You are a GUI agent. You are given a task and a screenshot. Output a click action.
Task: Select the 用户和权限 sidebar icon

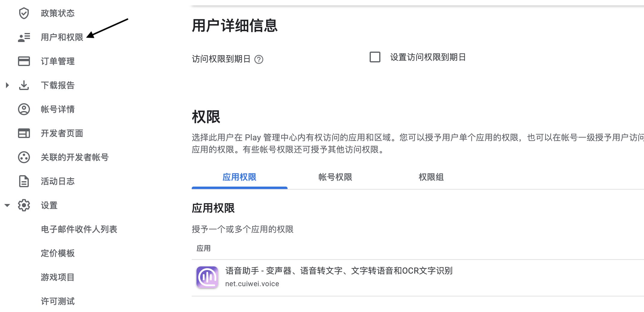[x=24, y=37]
